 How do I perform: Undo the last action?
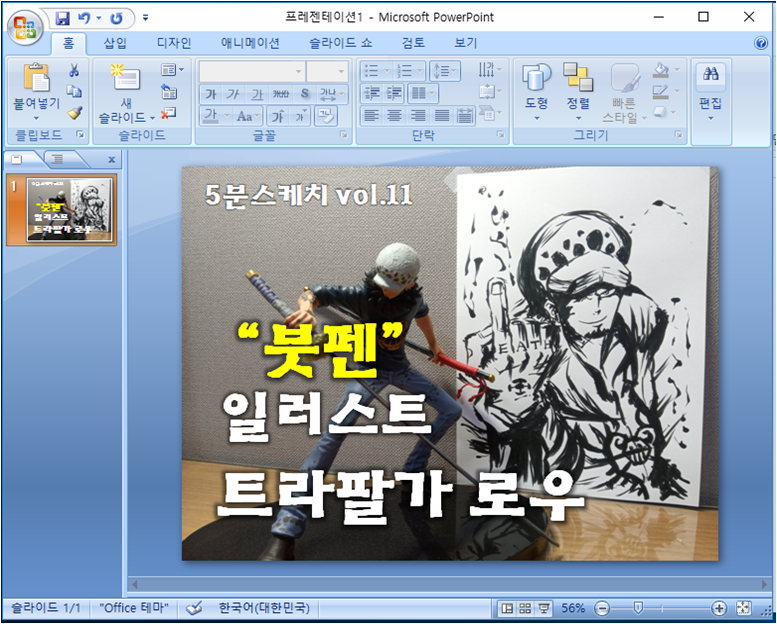click(84, 18)
